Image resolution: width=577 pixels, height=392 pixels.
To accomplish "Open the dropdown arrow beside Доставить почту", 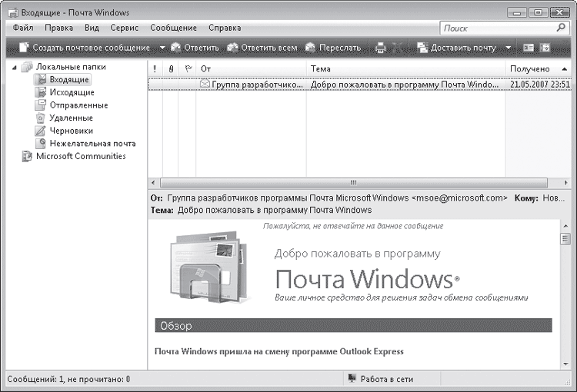I will coord(509,48).
